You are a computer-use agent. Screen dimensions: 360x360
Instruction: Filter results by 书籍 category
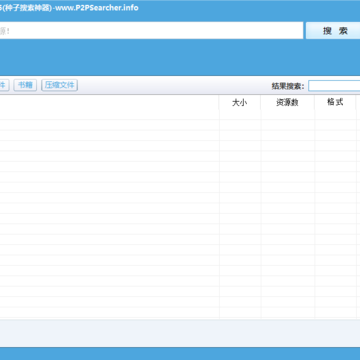tap(25, 85)
